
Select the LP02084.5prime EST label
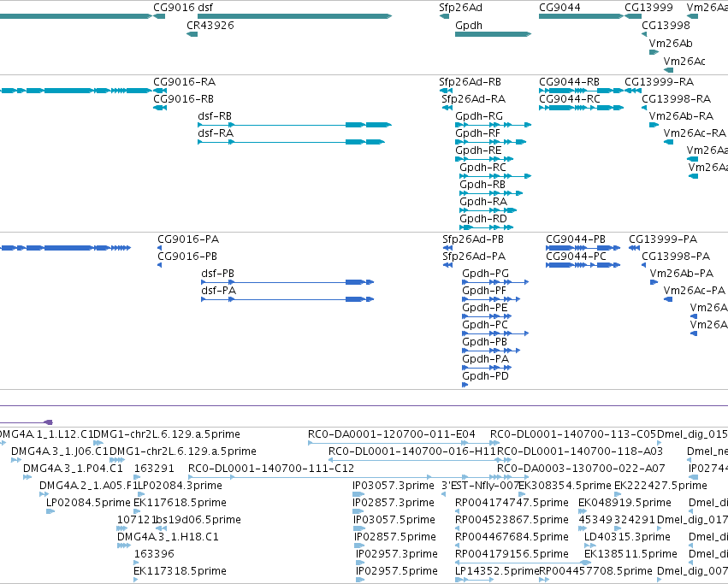click(88, 504)
